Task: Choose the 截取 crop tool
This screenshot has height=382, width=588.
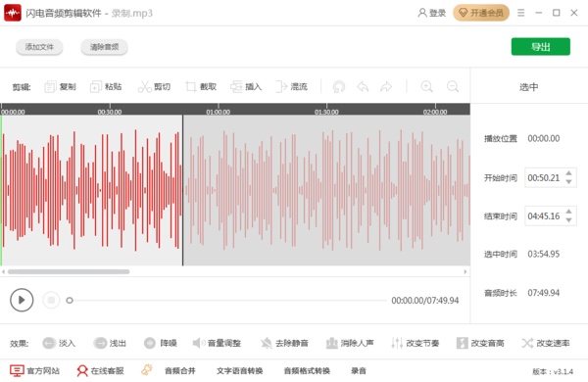Action: pyautogui.click(x=191, y=87)
